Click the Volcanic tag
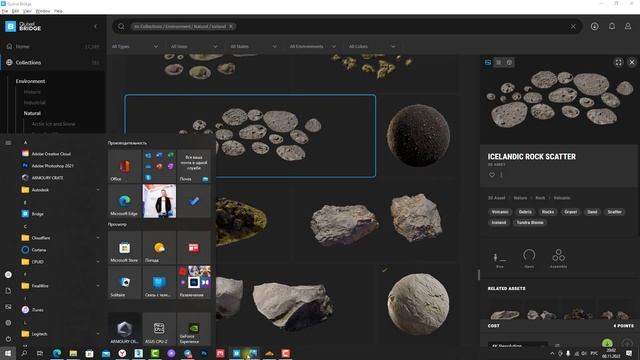The image size is (640, 360). [500, 212]
